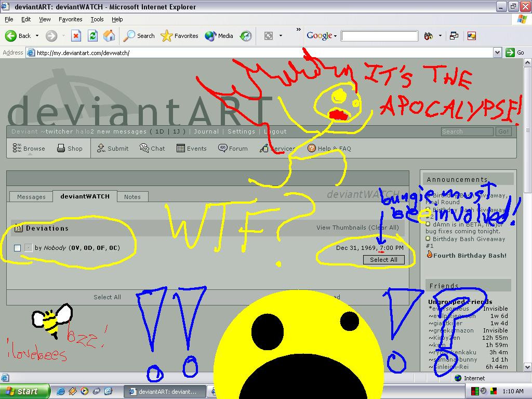Click the page scrollbar down arrow
Viewport: 532px width, 399px height.
528,367
